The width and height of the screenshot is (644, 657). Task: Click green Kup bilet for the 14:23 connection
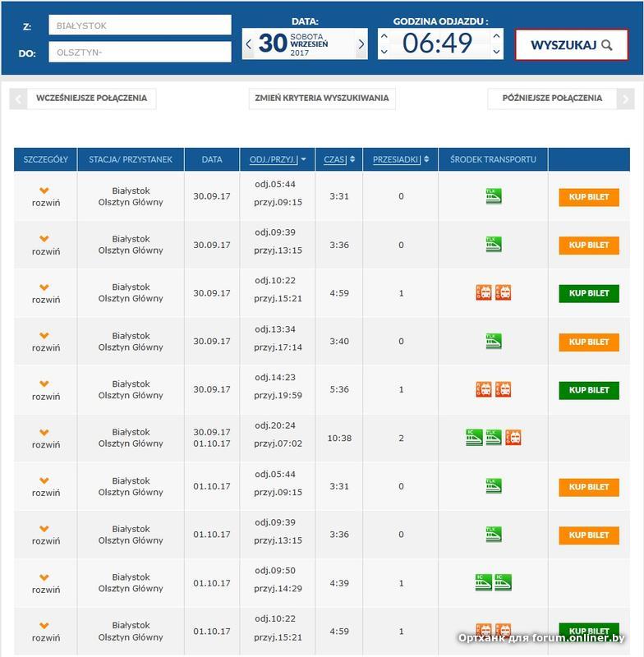(x=589, y=390)
